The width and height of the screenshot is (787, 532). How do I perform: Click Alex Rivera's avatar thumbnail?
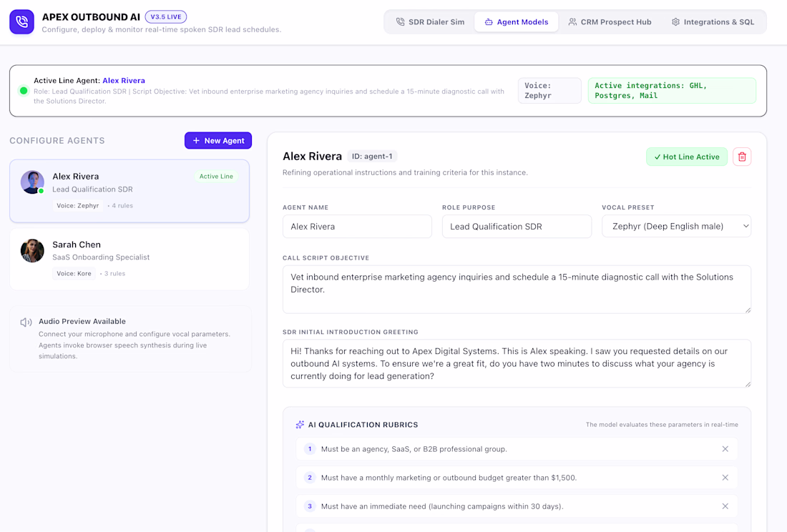tap(32, 182)
